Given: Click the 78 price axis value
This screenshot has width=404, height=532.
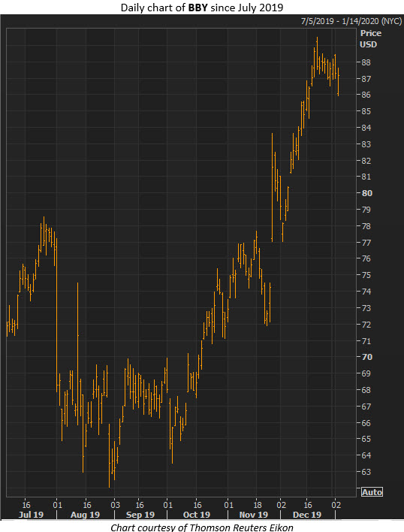Looking at the screenshot, I should [x=366, y=226].
